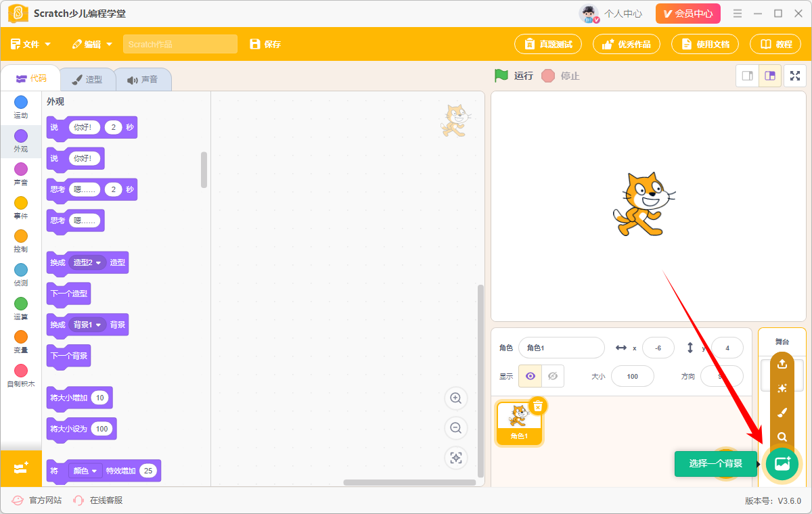Open 真题测试 exam practice
This screenshot has height=514, width=812.
(x=548, y=44)
